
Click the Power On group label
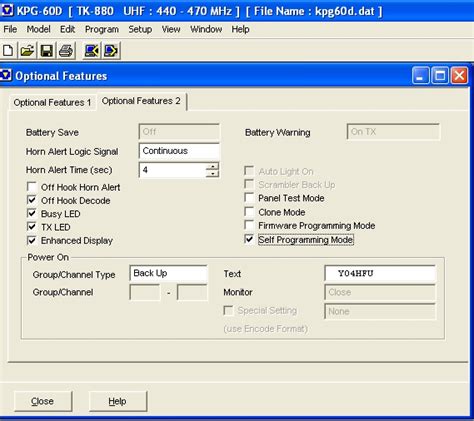(x=48, y=257)
